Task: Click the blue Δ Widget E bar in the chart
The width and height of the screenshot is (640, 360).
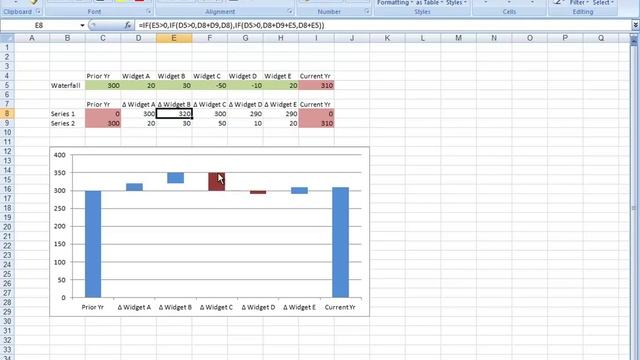Action: pyautogui.click(x=299, y=191)
